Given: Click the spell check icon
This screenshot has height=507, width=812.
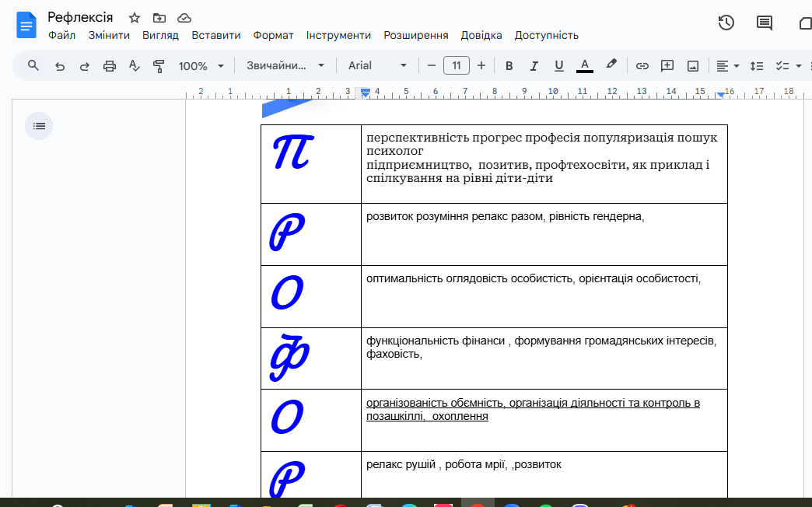Looking at the screenshot, I should (134, 66).
